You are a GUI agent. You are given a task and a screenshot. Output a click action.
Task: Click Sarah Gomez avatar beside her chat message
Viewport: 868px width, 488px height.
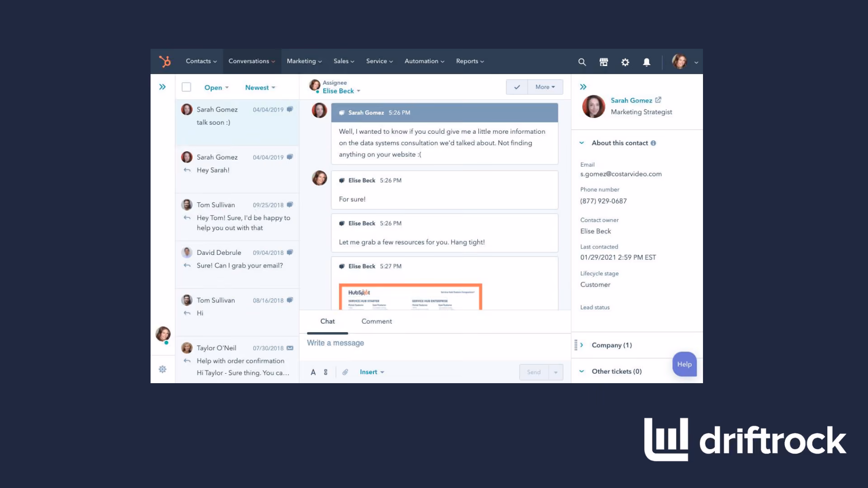(x=319, y=110)
